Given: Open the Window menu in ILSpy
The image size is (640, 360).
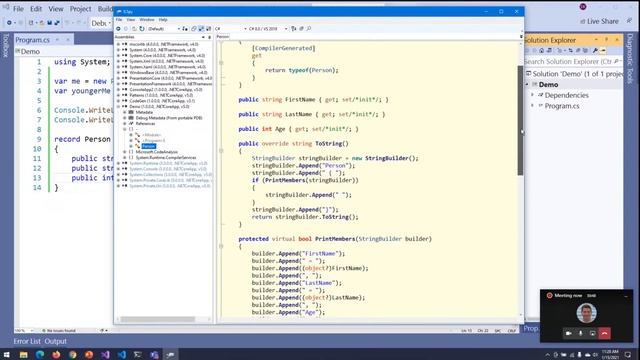Looking at the screenshot, I should (x=147, y=20).
